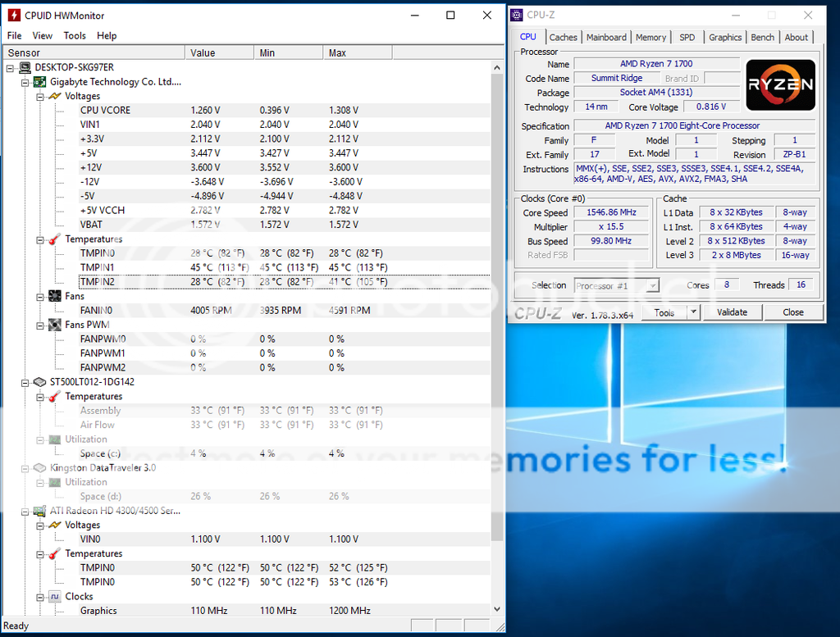
Task: Click the ATI Radeon HD graphics card icon
Action: [39, 511]
